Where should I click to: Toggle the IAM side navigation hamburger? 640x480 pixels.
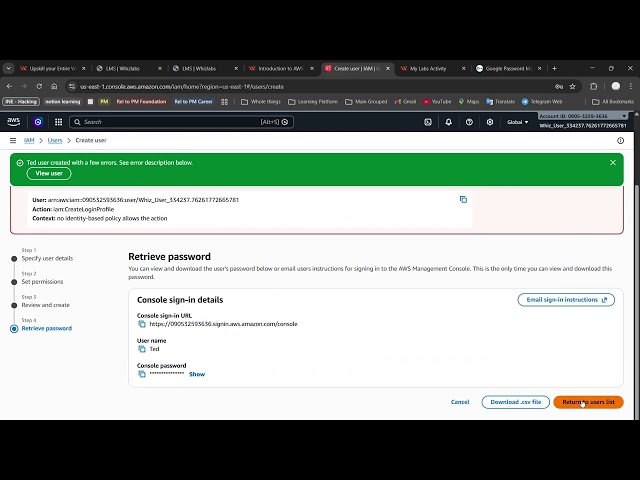coord(13,140)
